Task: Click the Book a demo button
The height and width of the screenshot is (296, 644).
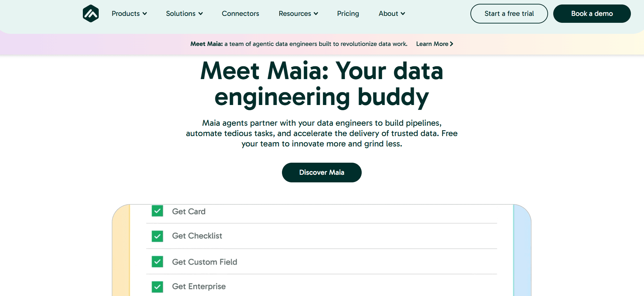Action: click(592, 13)
